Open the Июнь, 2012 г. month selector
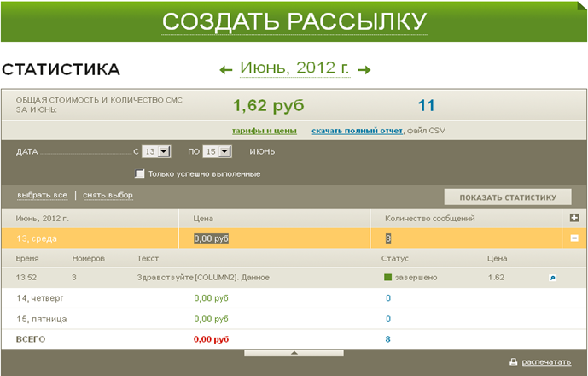This screenshot has width=588, height=376. click(294, 68)
